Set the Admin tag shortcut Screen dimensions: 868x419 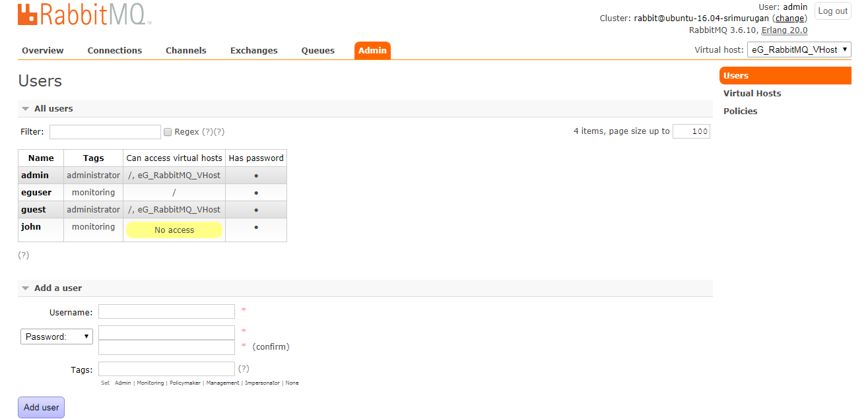click(123, 383)
